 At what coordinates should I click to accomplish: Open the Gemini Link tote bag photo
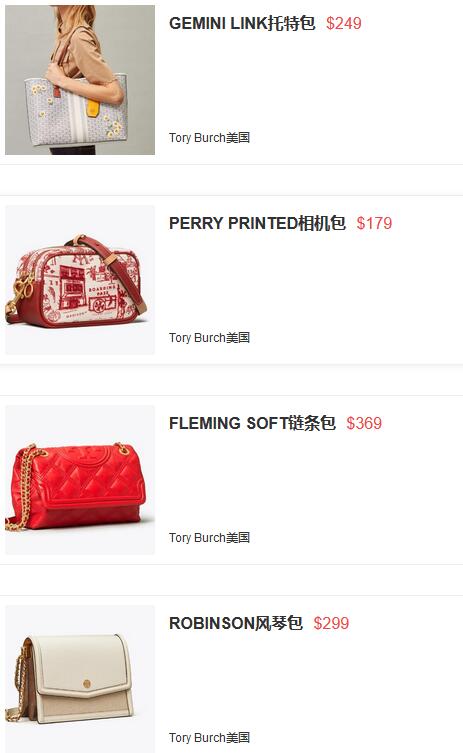point(80,80)
